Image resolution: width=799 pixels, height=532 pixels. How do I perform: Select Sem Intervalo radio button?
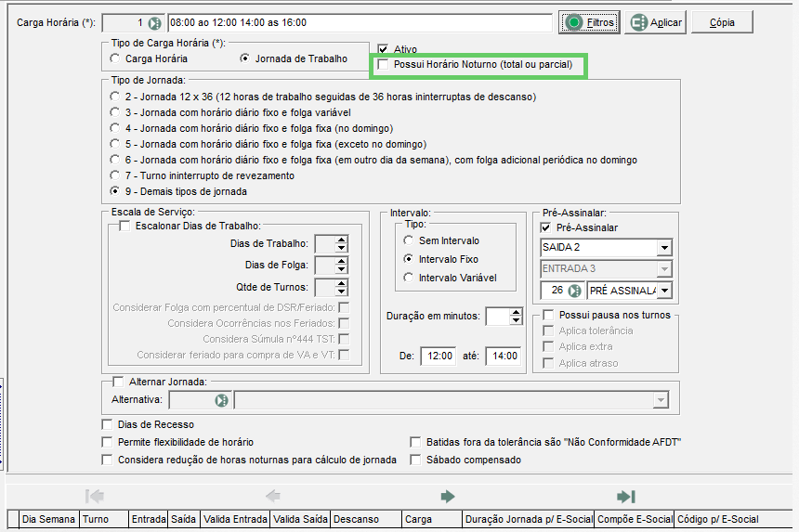(409, 240)
